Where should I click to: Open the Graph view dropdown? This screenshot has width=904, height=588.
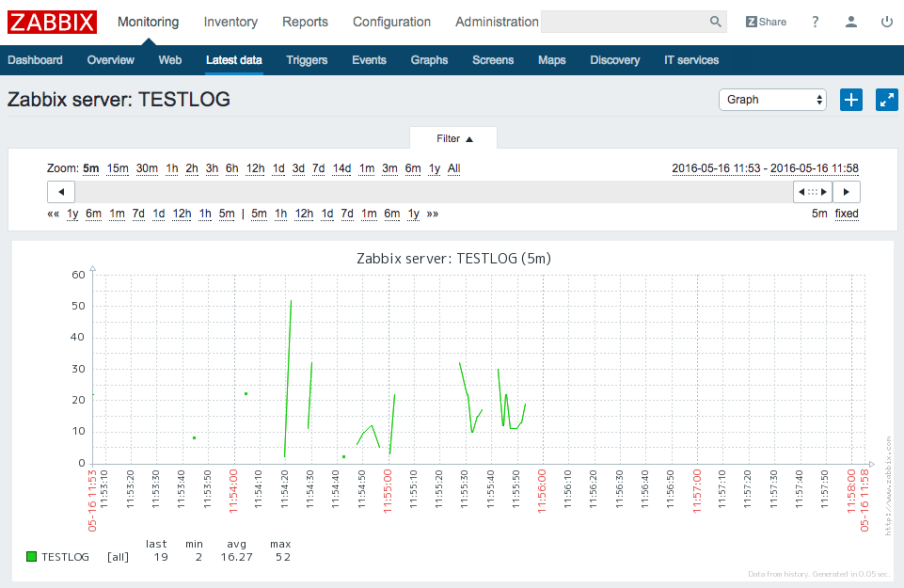(x=772, y=100)
